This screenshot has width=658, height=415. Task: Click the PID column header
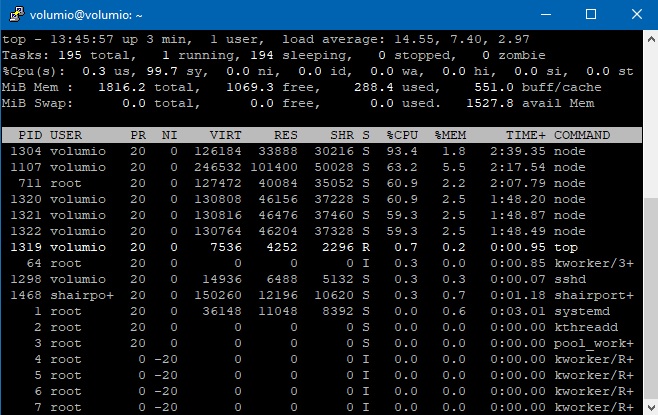tap(30, 135)
